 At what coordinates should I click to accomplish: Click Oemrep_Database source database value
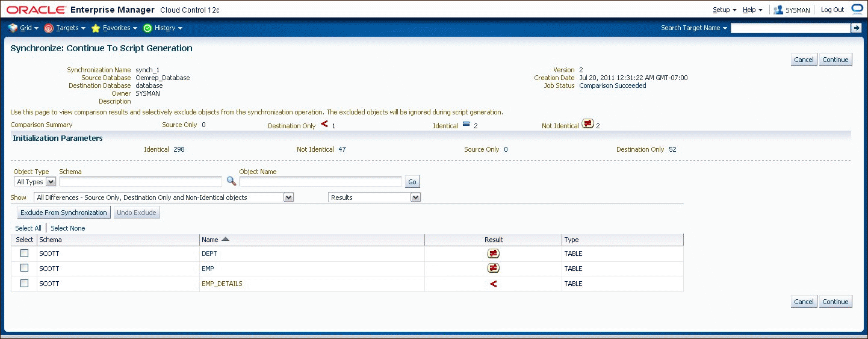tap(163, 78)
